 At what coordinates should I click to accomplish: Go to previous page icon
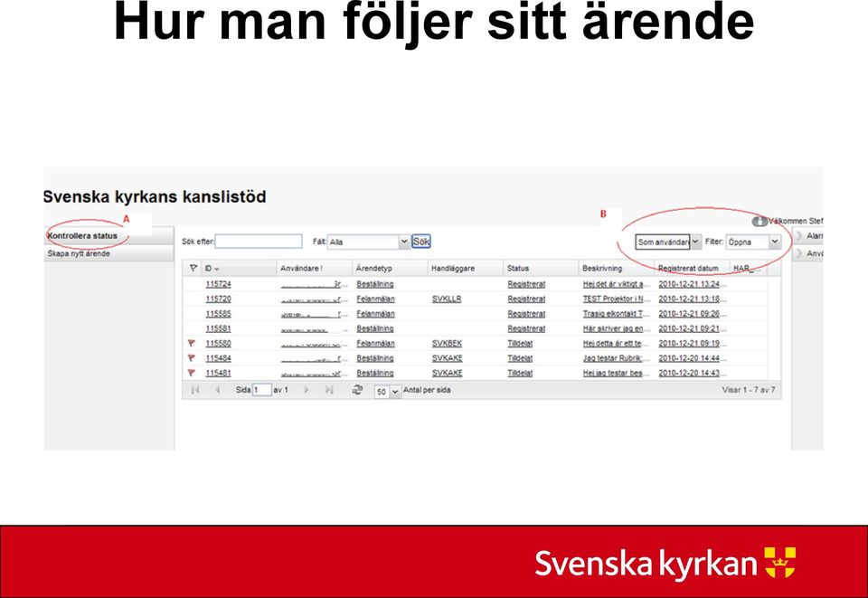(218, 390)
